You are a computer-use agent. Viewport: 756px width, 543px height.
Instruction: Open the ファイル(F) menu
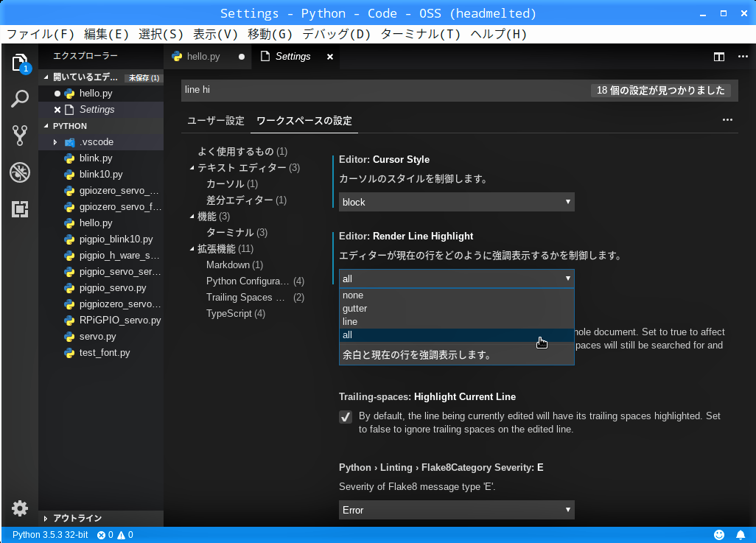tap(41, 34)
